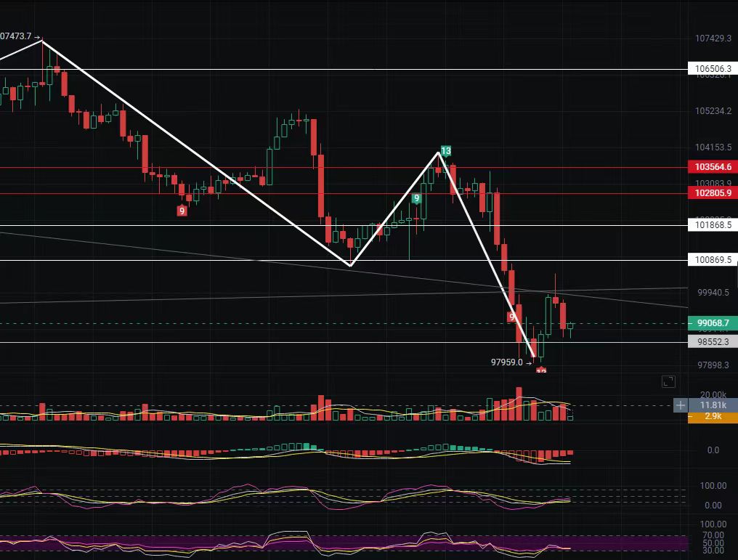Select the red 13 marker below the low

pyautogui.click(x=541, y=371)
